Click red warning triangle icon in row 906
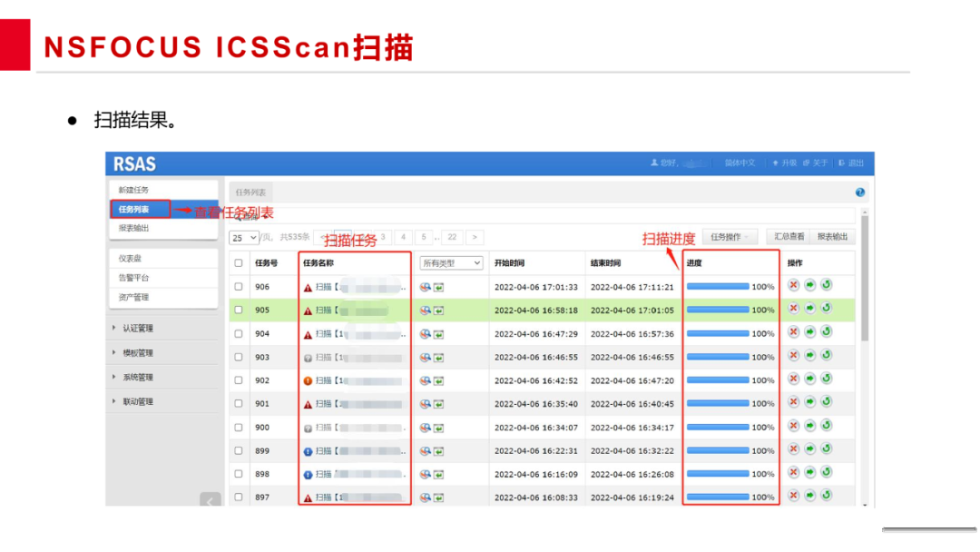This screenshot has width=980, height=552. [308, 288]
